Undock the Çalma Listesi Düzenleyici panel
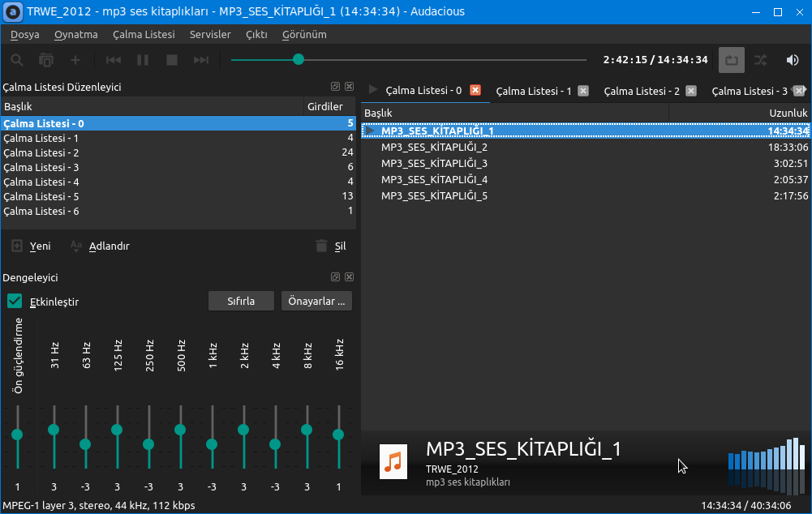The width and height of the screenshot is (812, 514). [x=335, y=87]
